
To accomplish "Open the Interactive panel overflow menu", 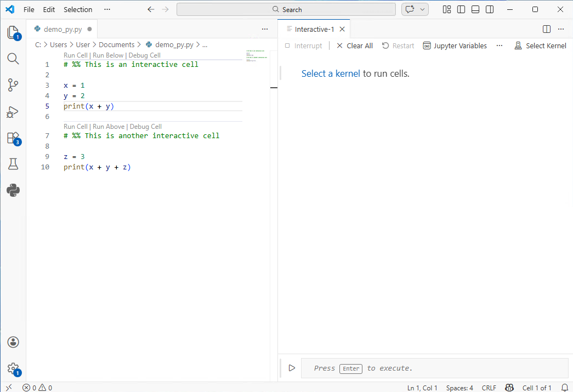I will 499,46.
